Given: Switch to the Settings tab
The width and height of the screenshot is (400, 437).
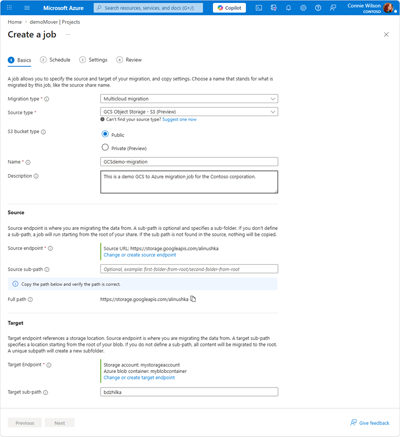Looking at the screenshot, I should point(93,60).
